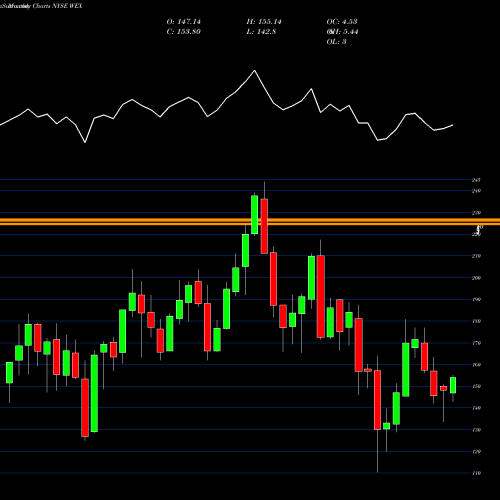This screenshot has height=500, width=500.
Task: Click the 120 price axis label
Action: (x=476, y=451)
